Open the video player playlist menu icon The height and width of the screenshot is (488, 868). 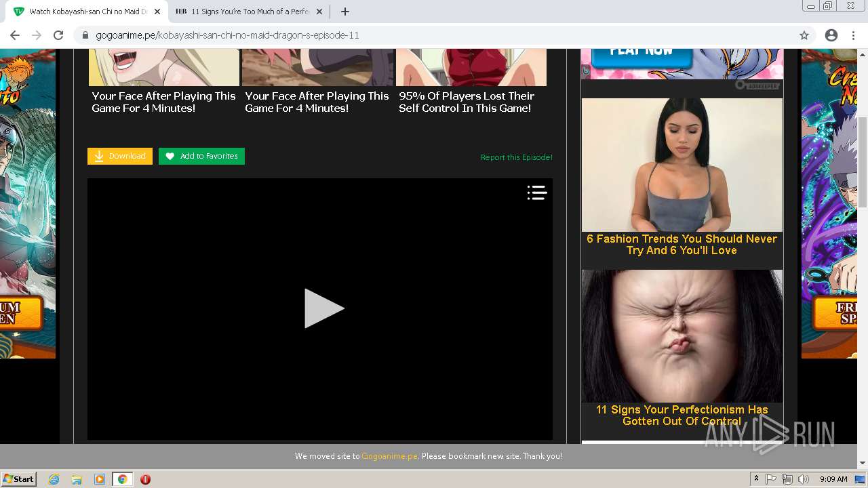[537, 193]
